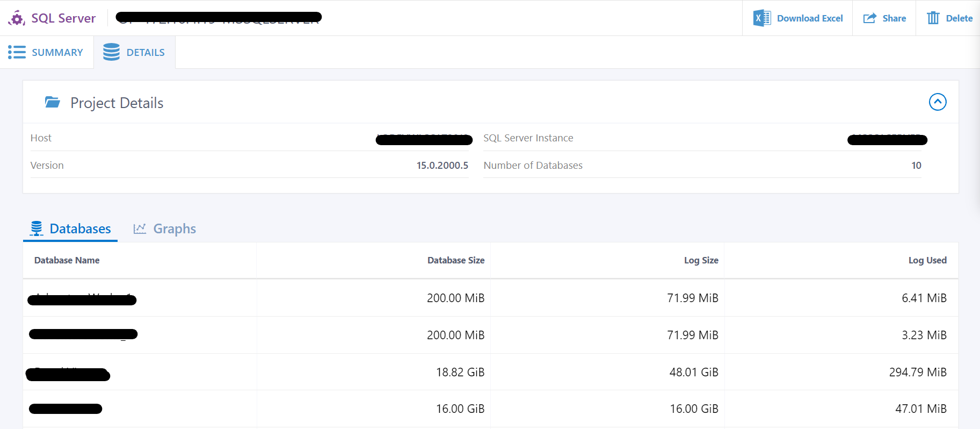Click the Excel download icon
980x429 pixels.
coord(761,18)
